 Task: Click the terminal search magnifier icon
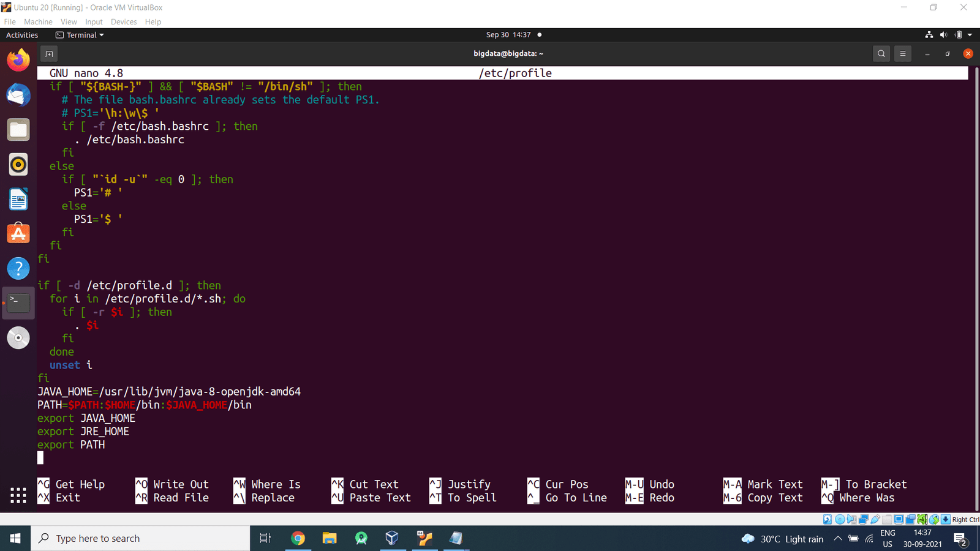click(881, 54)
